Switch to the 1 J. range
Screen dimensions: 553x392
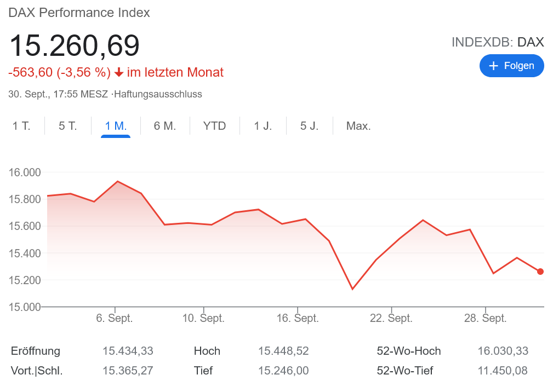tap(263, 126)
